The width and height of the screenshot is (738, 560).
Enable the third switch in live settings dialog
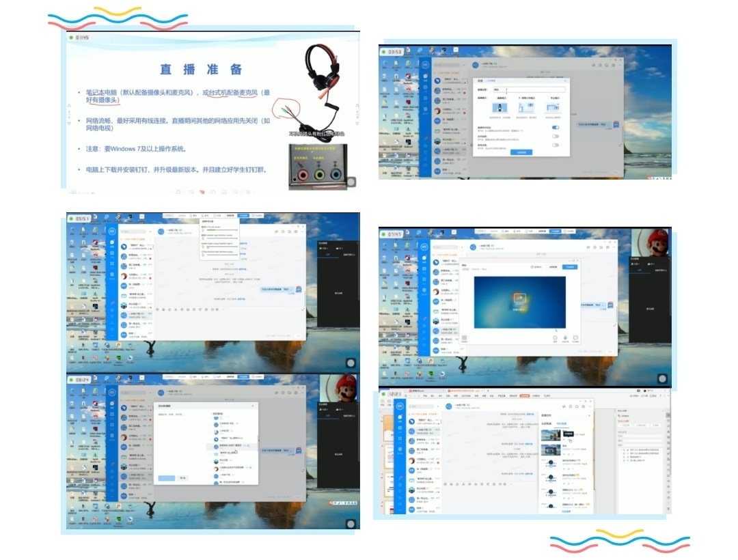(x=555, y=145)
